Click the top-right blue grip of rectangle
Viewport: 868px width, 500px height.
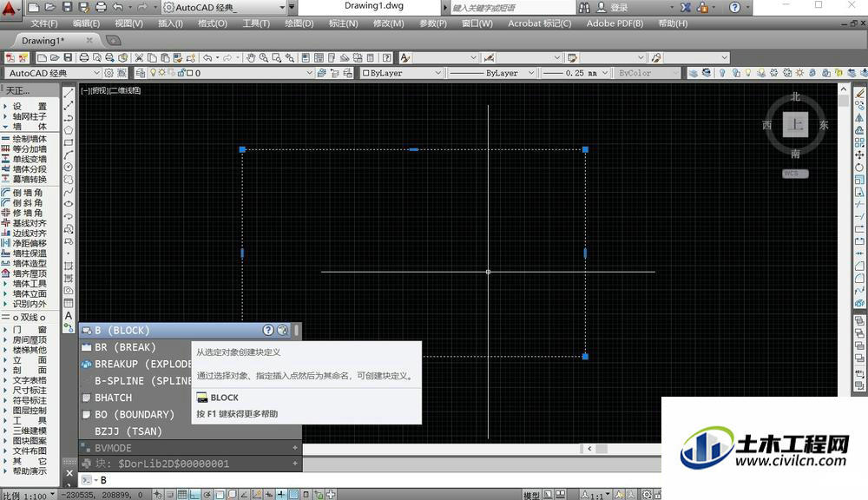585,149
